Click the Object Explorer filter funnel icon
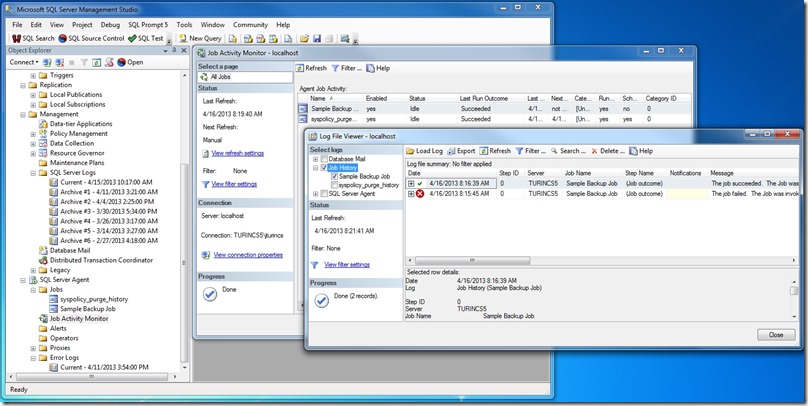 coord(85,62)
